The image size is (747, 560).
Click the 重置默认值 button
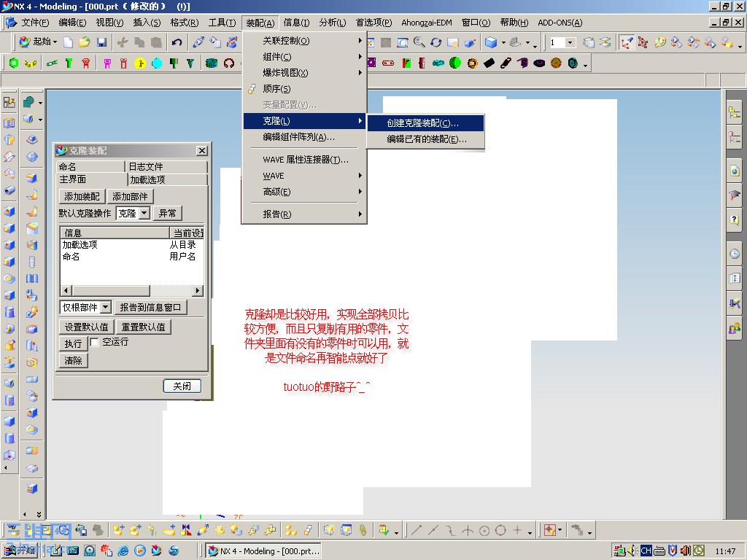(144, 327)
